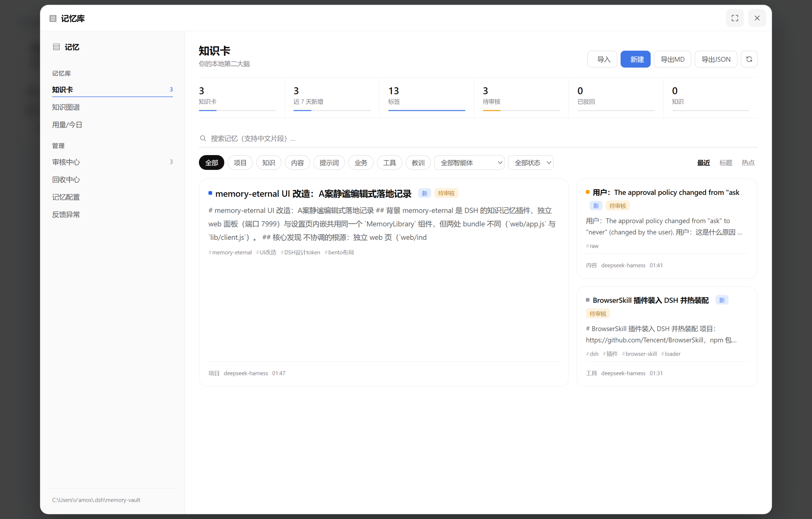Click the vault path C:\Users\v'amos\.dsh\memory-vault

pos(96,500)
